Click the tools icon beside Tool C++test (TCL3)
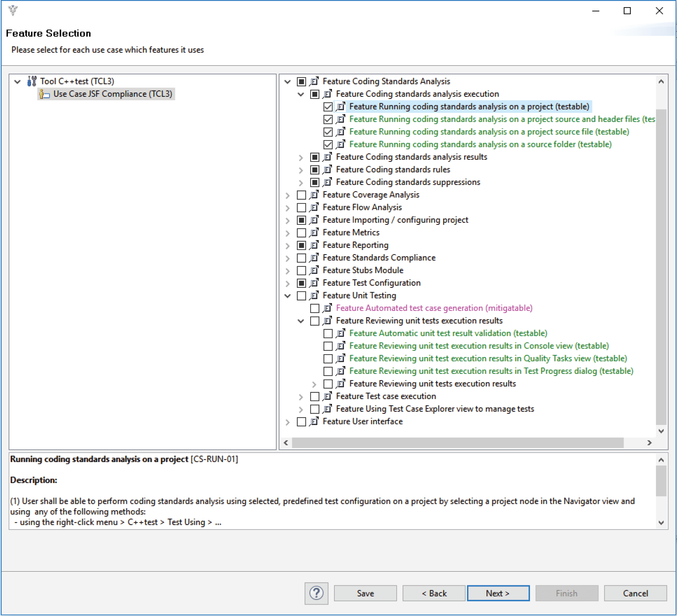 pyautogui.click(x=32, y=81)
